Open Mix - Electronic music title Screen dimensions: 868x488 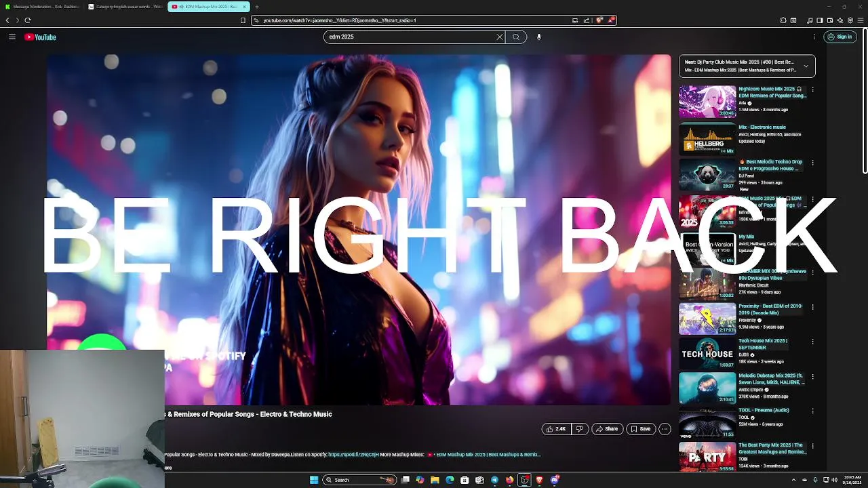pos(762,127)
